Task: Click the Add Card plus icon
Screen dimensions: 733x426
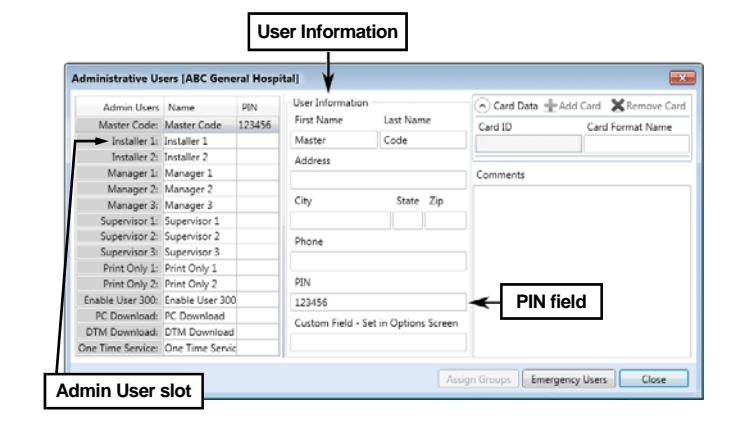Action: pos(550,106)
